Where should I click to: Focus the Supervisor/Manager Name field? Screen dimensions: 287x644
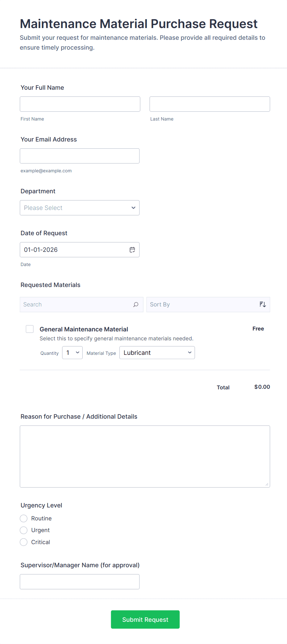tap(80, 582)
